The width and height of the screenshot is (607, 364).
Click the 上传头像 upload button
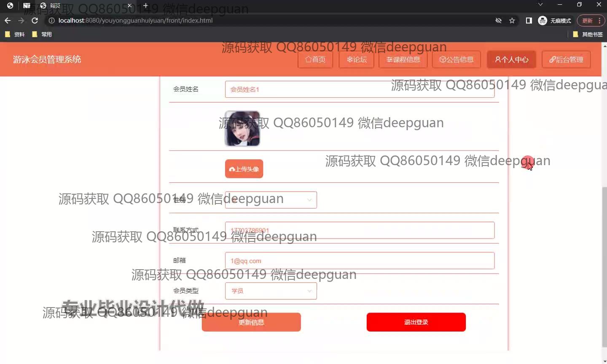tap(244, 169)
